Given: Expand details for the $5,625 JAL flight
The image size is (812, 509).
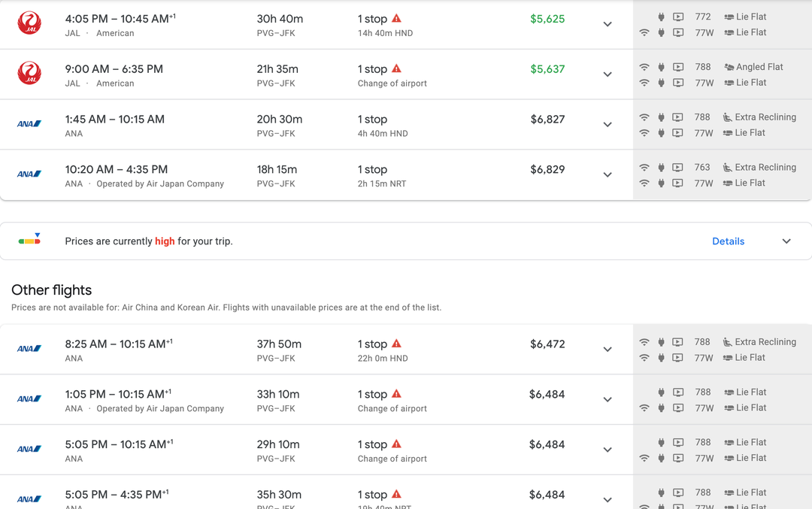Looking at the screenshot, I should tap(607, 23).
